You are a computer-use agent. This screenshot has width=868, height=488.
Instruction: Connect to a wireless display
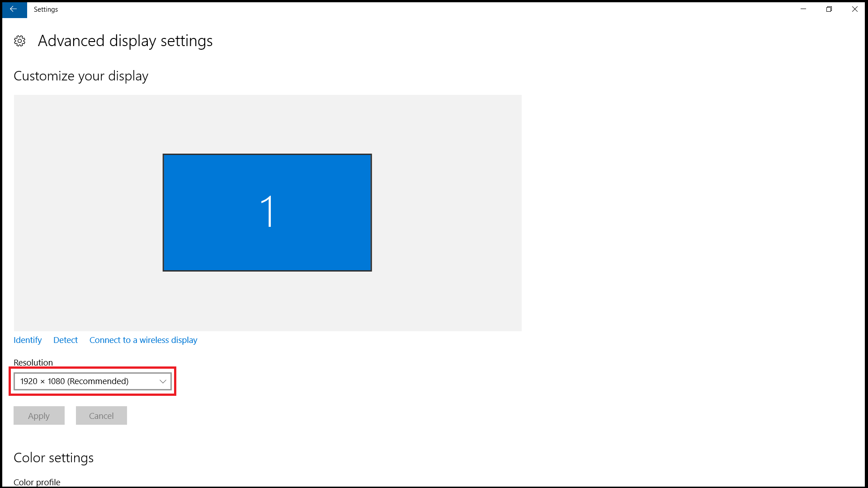[x=143, y=340]
